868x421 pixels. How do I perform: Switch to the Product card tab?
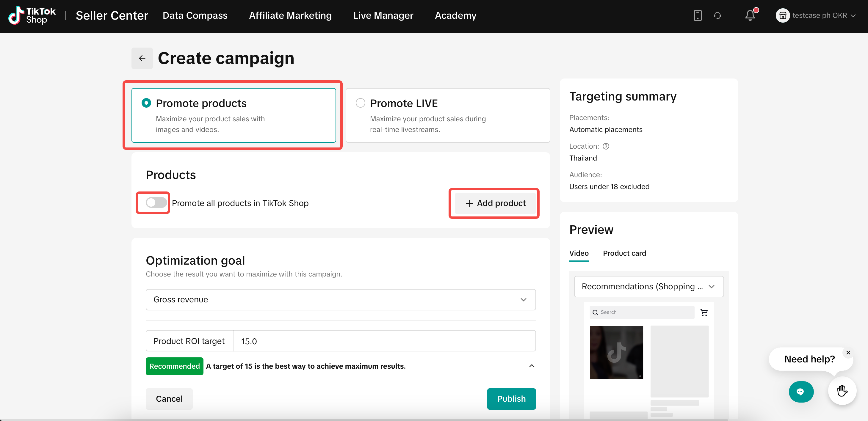(x=624, y=253)
